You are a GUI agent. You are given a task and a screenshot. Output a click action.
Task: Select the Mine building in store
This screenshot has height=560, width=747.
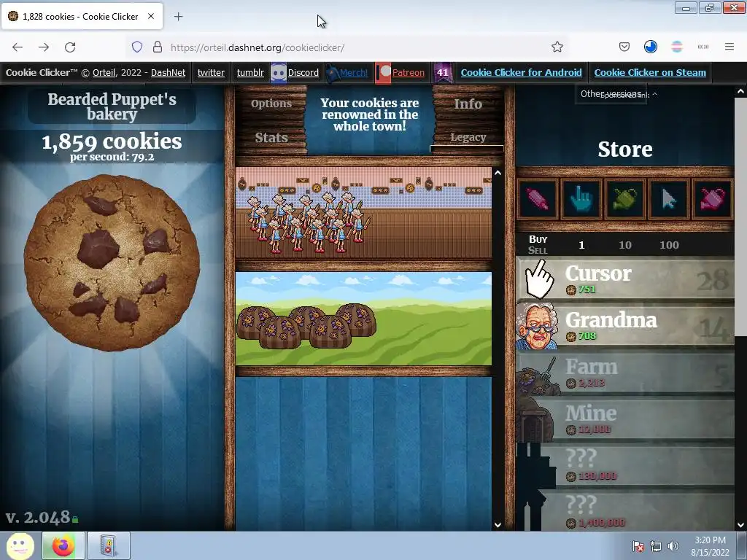tap(625, 419)
